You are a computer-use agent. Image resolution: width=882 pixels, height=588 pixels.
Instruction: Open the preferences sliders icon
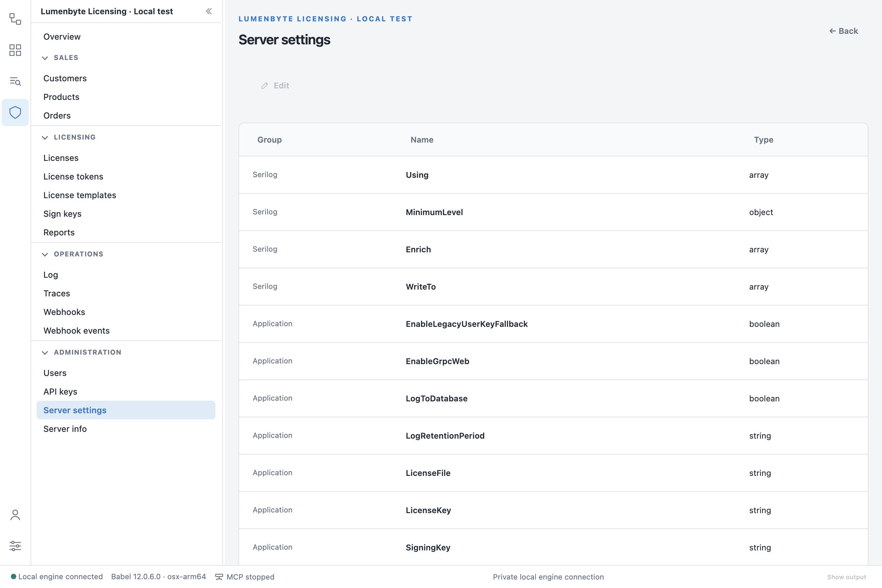15,546
